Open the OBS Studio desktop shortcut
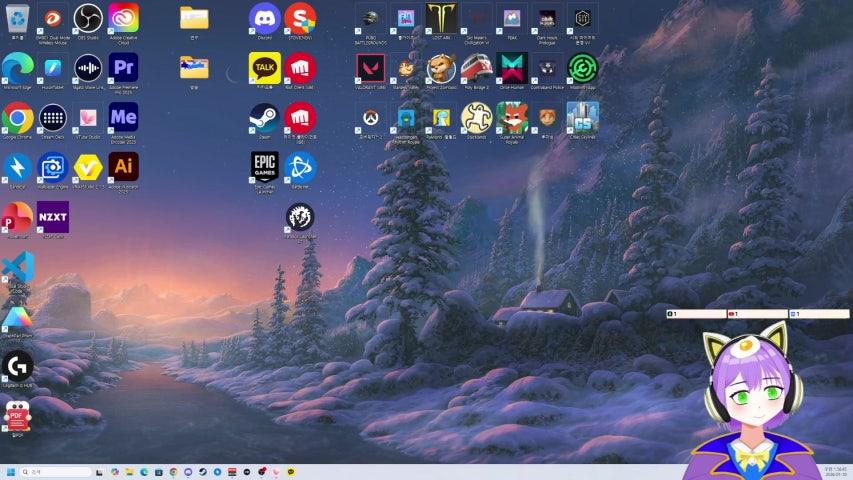The image size is (853, 480). [88, 18]
